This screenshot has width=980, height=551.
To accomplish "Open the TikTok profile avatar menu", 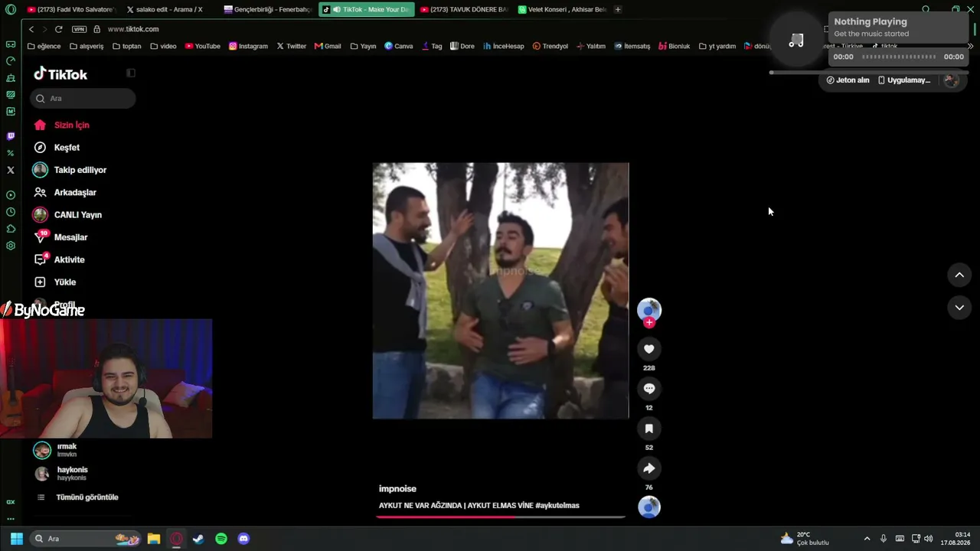I will point(951,80).
